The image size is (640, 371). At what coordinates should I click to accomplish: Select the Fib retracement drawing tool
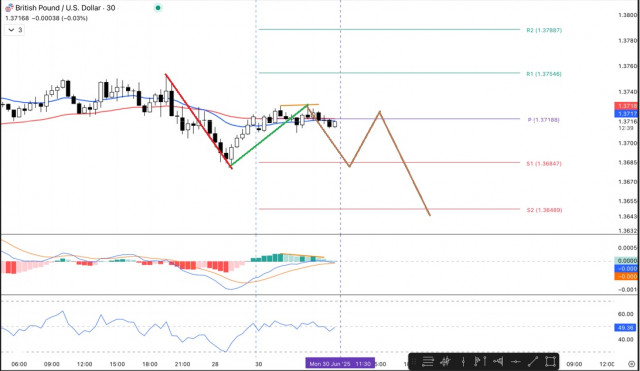pyautogui.click(x=428, y=361)
